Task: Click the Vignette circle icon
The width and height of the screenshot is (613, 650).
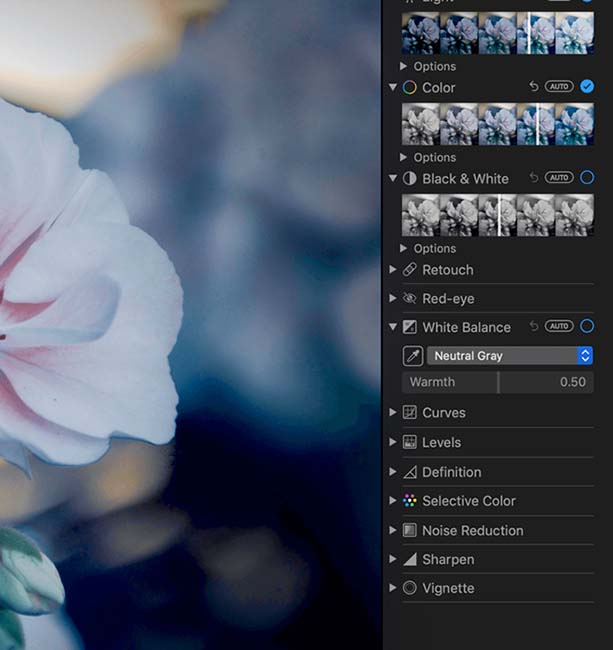Action: coord(409,588)
